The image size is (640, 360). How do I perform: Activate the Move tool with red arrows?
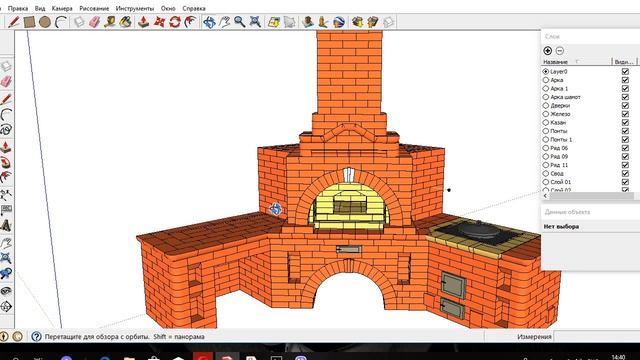coord(159,22)
